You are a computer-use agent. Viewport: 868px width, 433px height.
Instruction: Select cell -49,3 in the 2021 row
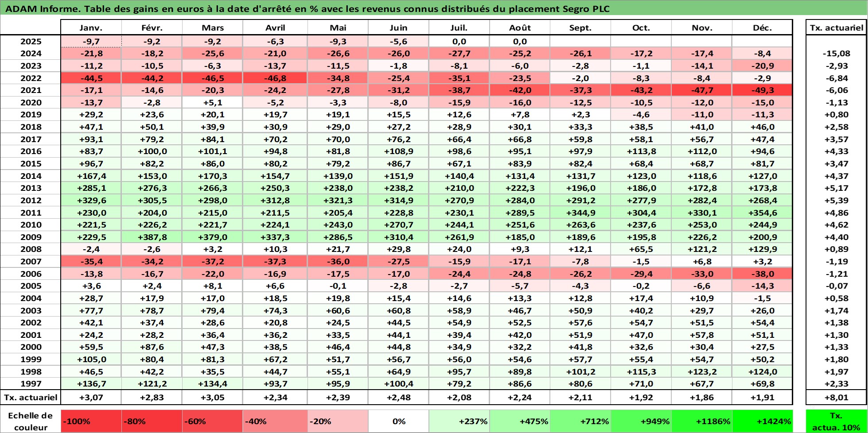(x=762, y=90)
